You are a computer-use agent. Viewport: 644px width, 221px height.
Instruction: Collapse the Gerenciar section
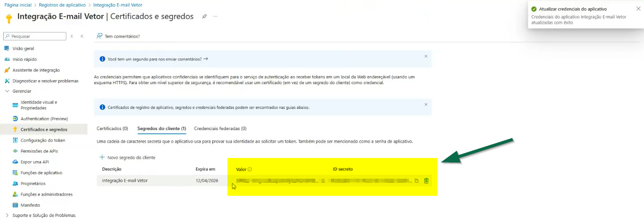click(x=7, y=91)
